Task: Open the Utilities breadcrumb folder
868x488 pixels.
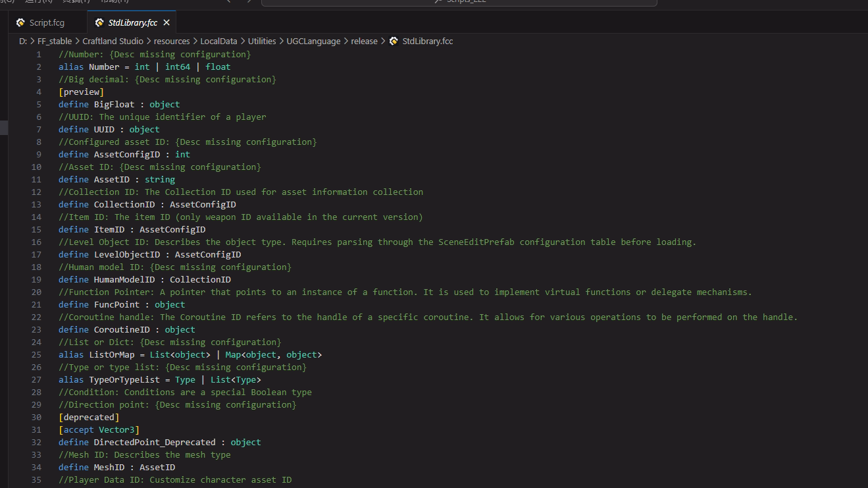Action: point(262,41)
